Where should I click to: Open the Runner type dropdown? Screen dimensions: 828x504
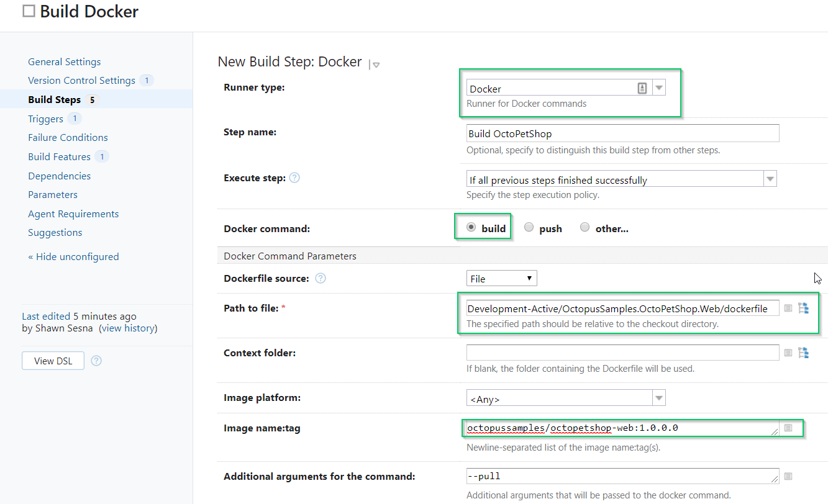659,88
